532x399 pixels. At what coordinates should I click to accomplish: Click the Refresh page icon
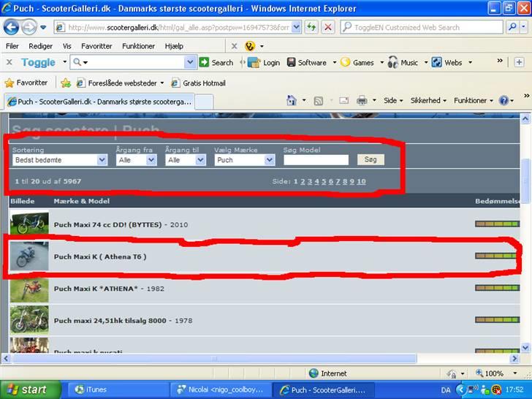click(312, 27)
